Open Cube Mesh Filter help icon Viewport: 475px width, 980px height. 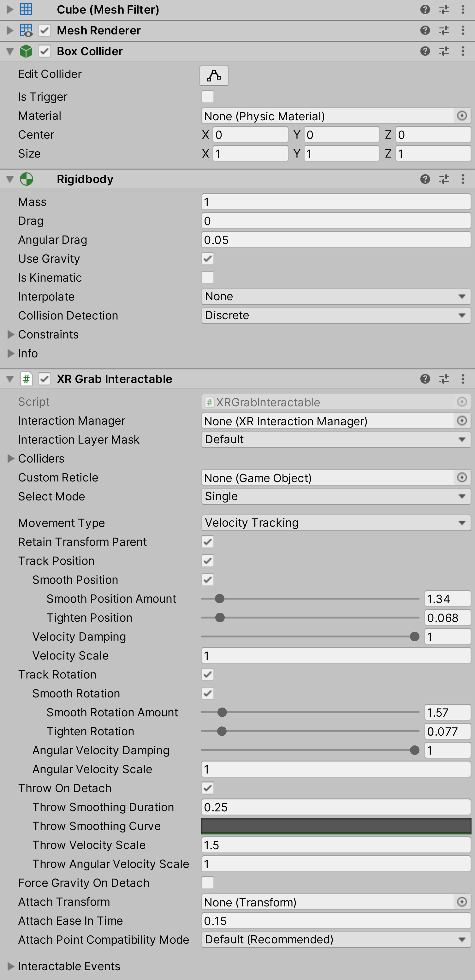(425, 9)
